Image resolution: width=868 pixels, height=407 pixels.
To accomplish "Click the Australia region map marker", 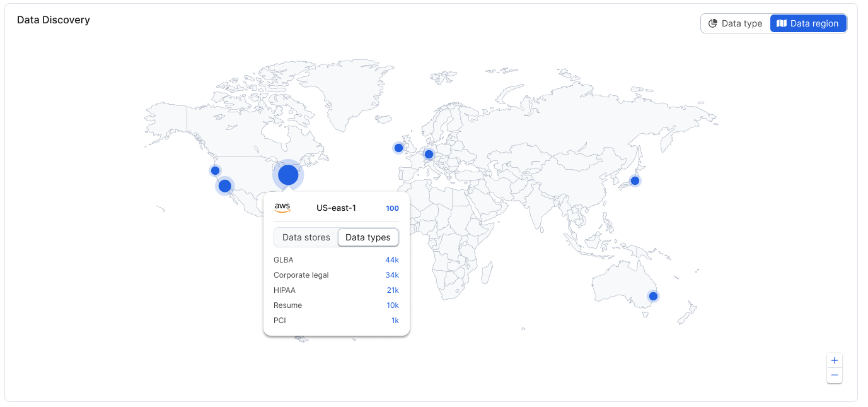I will [x=653, y=296].
